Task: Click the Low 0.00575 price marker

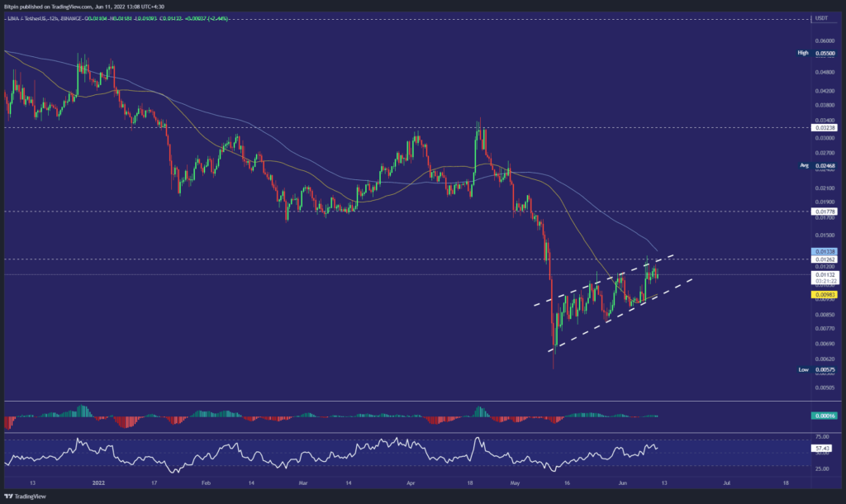Action: click(x=826, y=370)
